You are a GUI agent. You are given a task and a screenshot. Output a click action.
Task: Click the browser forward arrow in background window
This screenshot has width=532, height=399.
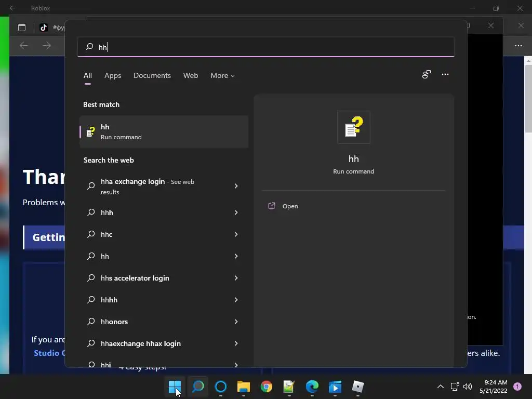point(46,46)
